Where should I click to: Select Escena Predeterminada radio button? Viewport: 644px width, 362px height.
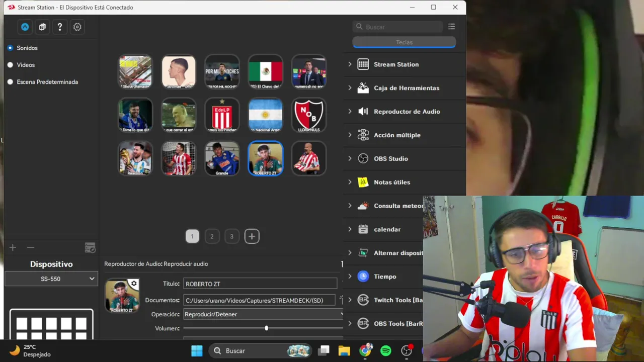click(10, 82)
